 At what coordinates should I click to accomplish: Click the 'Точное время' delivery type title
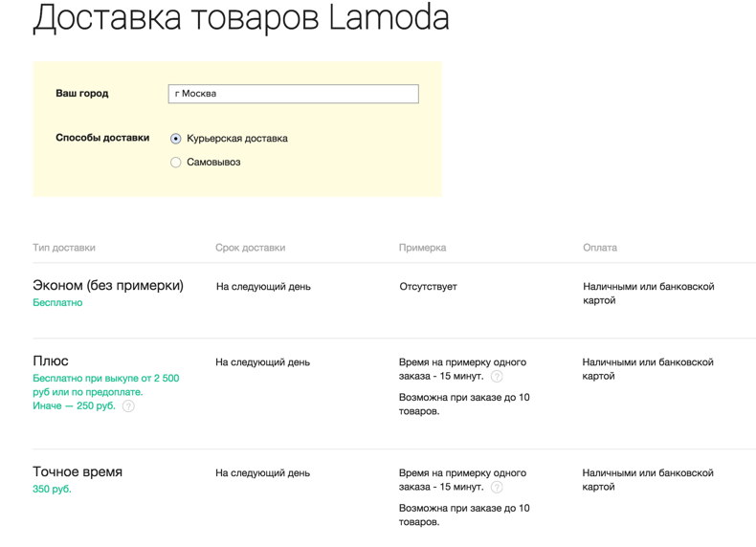click(x=78, y=471)
